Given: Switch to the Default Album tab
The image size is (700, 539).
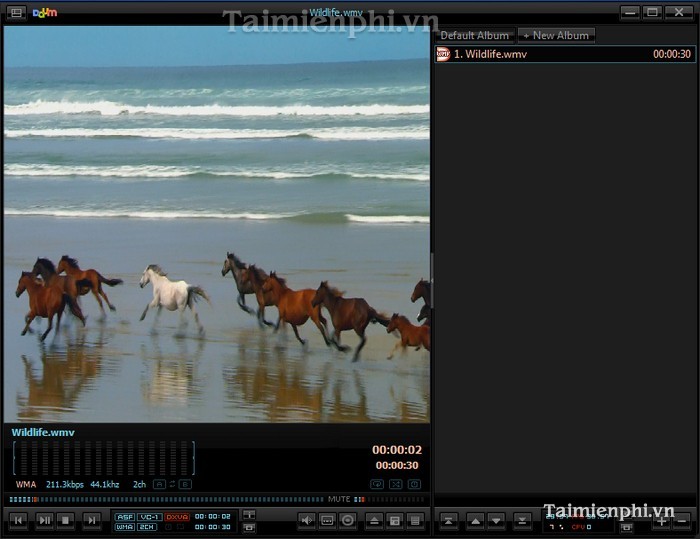Looking at the screenshot, I should (475, 35).
